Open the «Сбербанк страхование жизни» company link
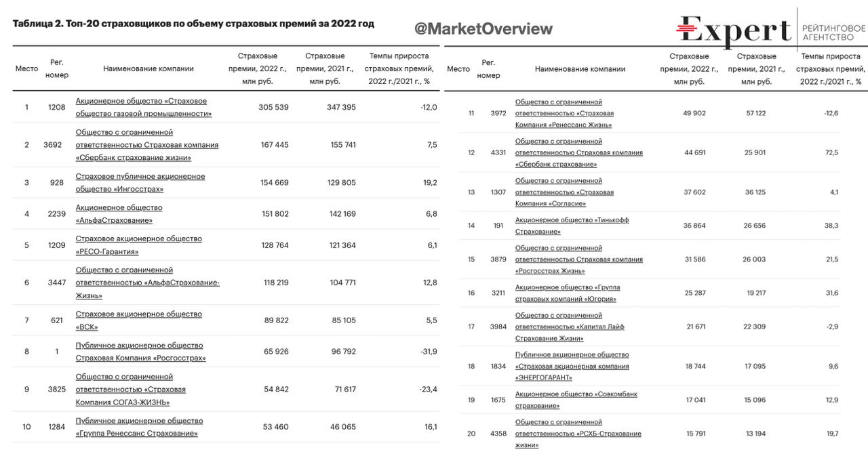This screenshot has height=460, width=868. 146,145
